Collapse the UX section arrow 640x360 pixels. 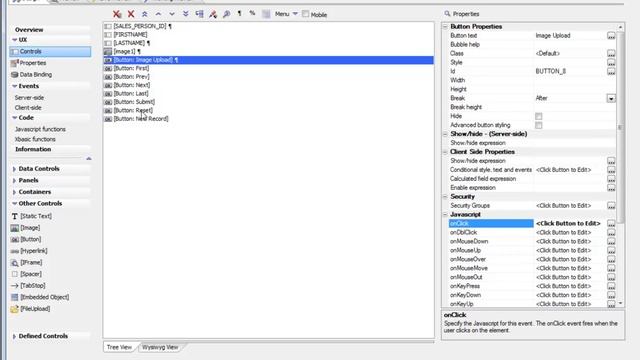pyautogui.click(x=15, y=40)
